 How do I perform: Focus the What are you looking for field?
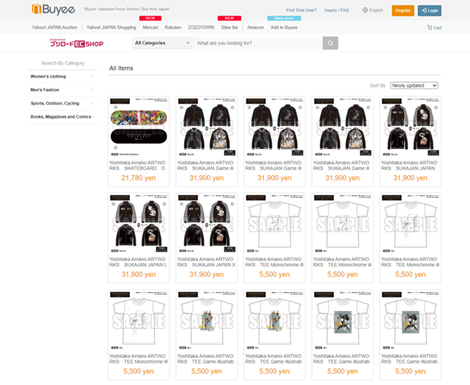[x=258, y=43]
